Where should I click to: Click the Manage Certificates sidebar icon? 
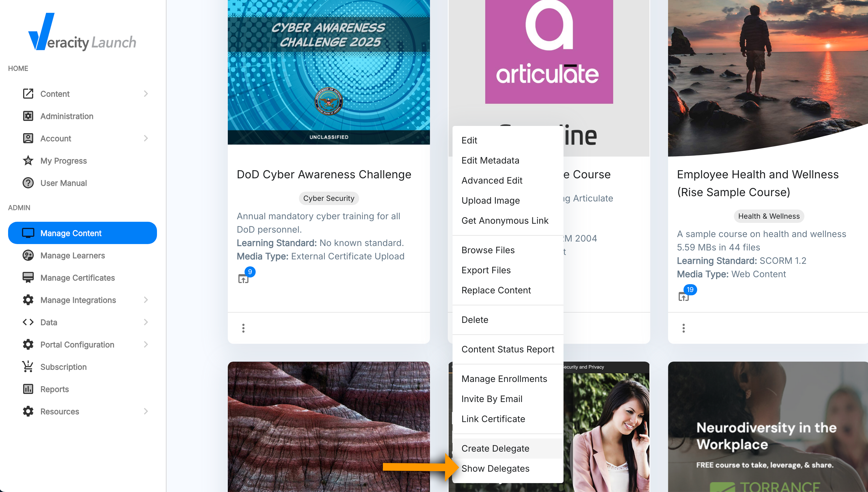[x=28, y=277]
